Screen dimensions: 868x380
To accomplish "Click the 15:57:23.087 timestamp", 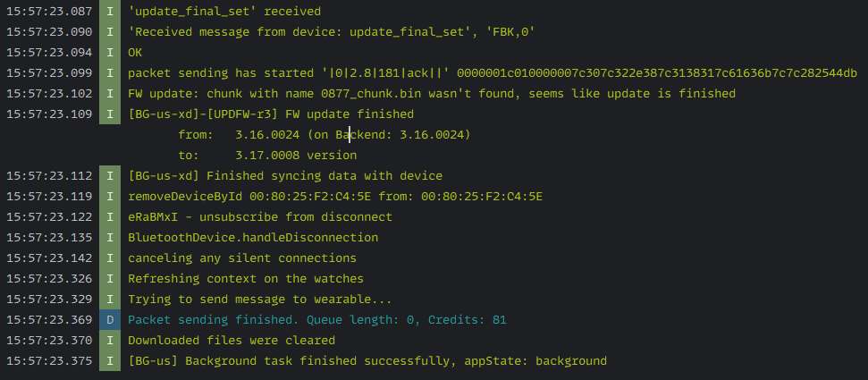I will [49, 12].
